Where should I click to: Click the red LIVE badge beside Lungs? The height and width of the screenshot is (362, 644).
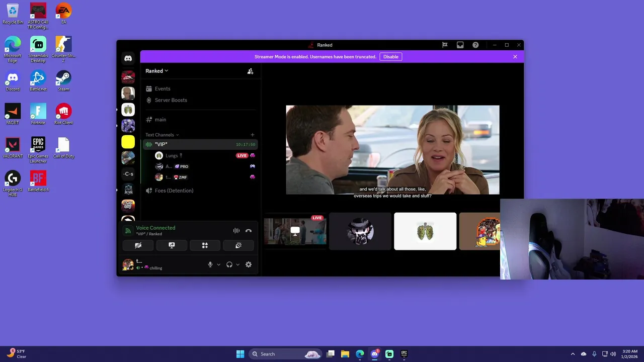point(242,155)
